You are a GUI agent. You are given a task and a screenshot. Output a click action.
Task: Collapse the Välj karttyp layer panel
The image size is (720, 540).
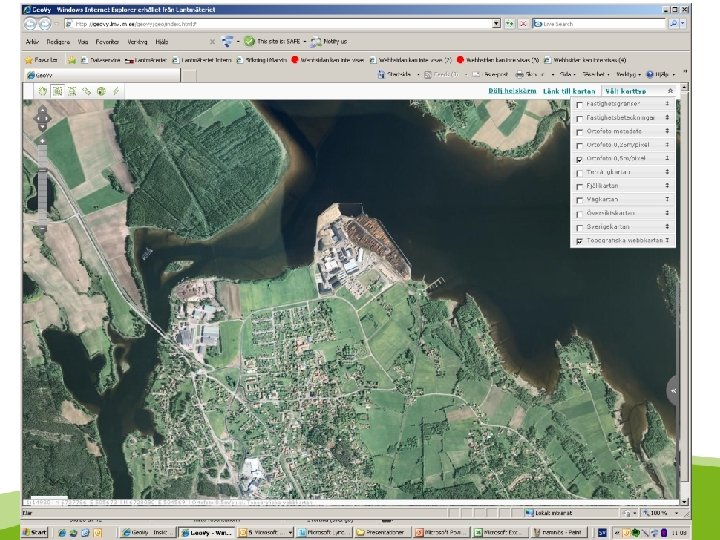[x=669, y=91]
